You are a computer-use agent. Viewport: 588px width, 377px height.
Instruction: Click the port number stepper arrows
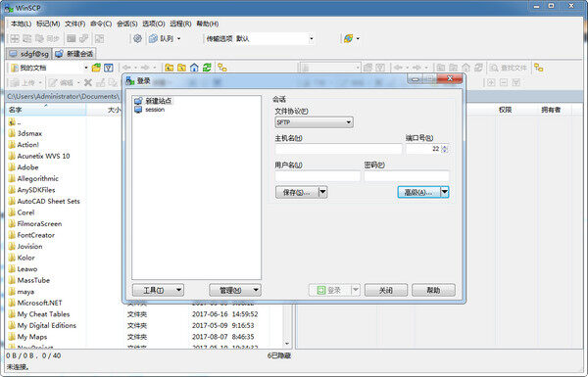point(445,149)
